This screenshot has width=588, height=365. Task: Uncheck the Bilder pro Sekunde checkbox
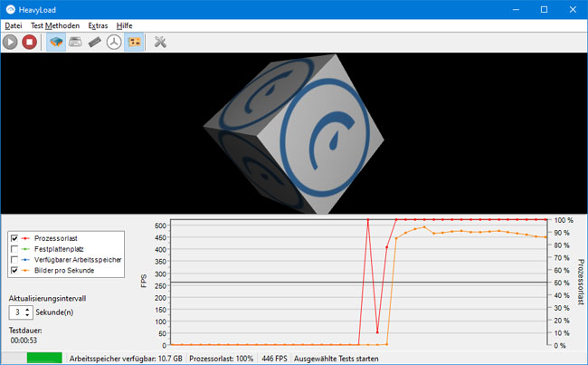click(14, 271)
